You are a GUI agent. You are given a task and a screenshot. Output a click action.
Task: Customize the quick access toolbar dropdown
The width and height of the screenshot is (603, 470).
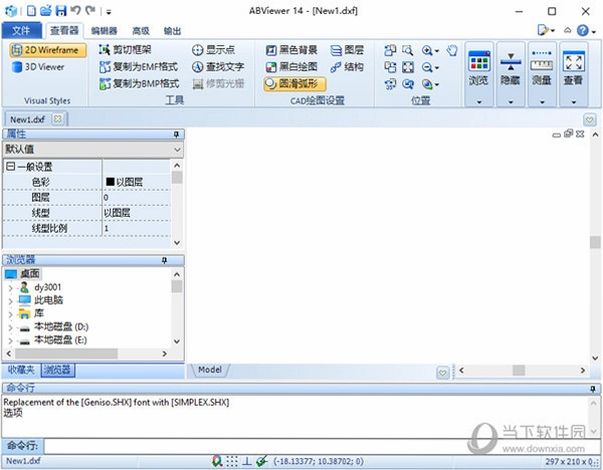click(109, 12)
